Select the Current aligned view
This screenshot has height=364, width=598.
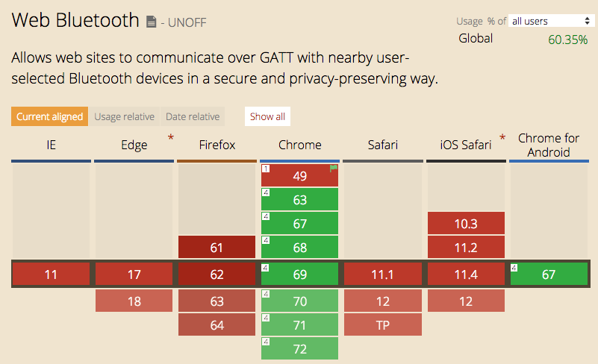click(x=50, y=116)
